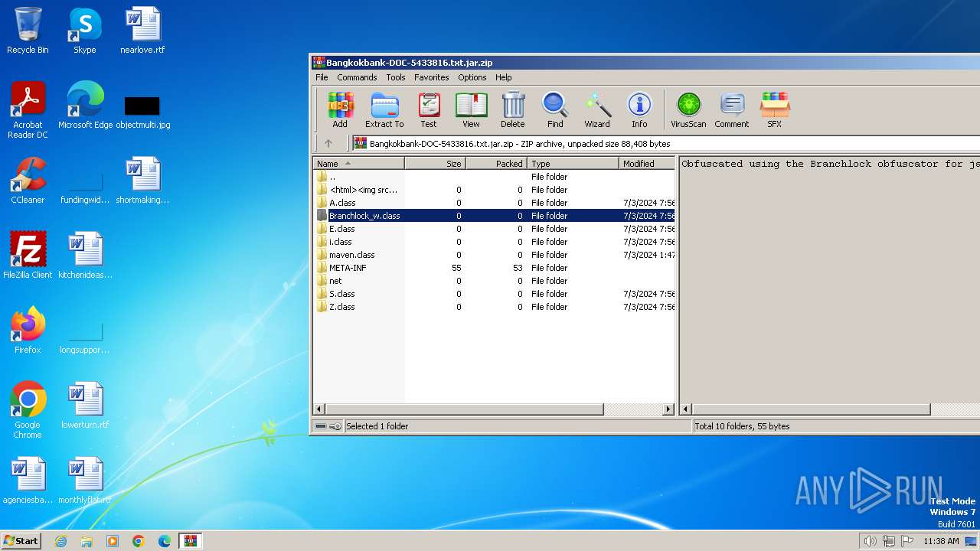Select the i.class folder
This screenshot has height=551, width=980.
point(494,242)
